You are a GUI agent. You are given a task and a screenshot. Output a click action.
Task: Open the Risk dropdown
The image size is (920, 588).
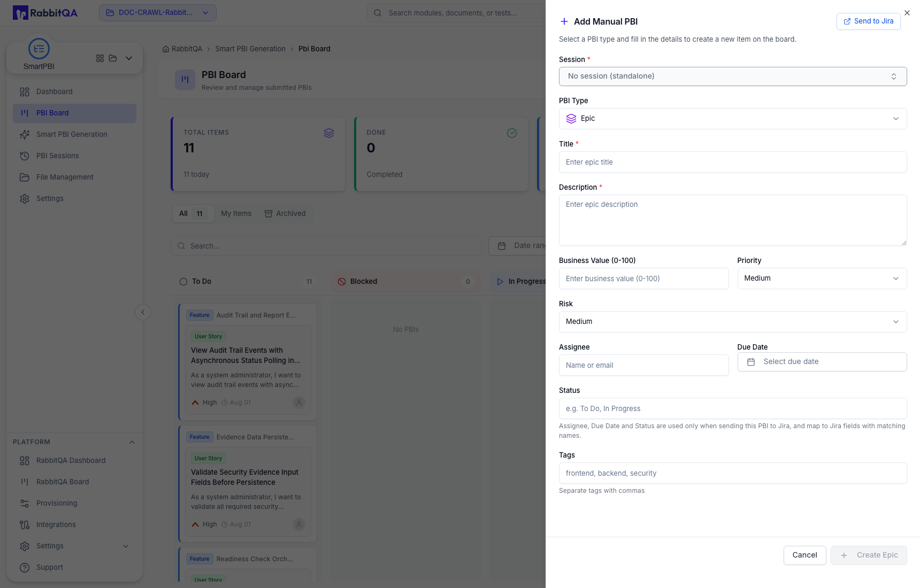tap(733, 322)
